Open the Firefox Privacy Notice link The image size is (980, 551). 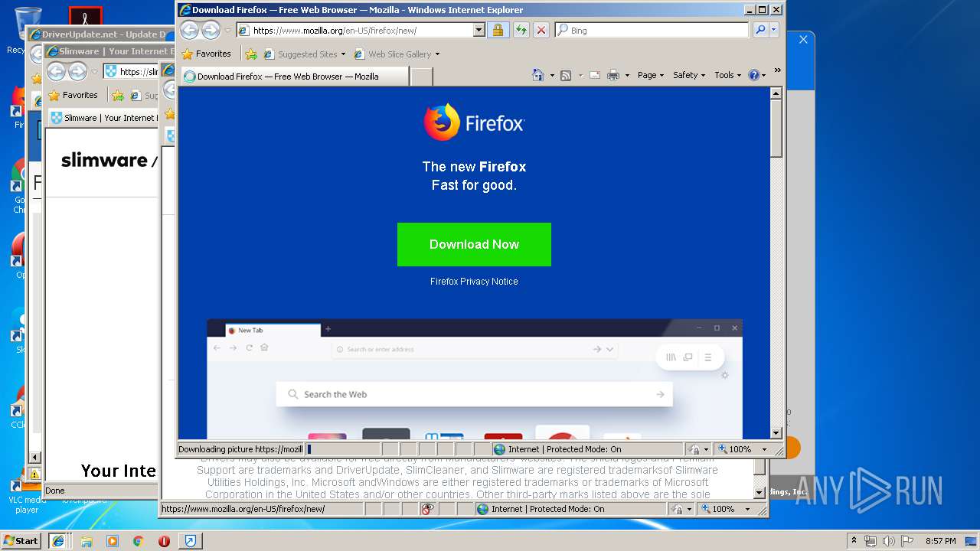(x=474, y=282)
